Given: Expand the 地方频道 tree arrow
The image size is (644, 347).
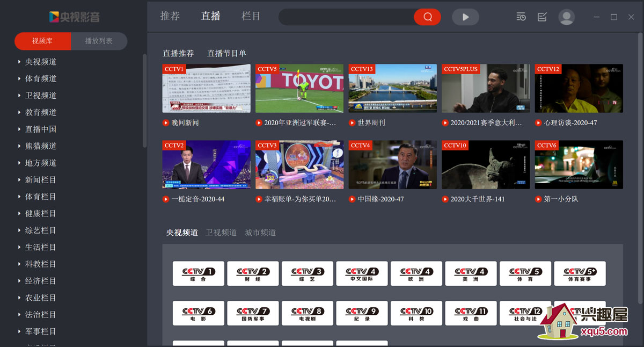Looking at the screenshot, I should tap(19, 163).
